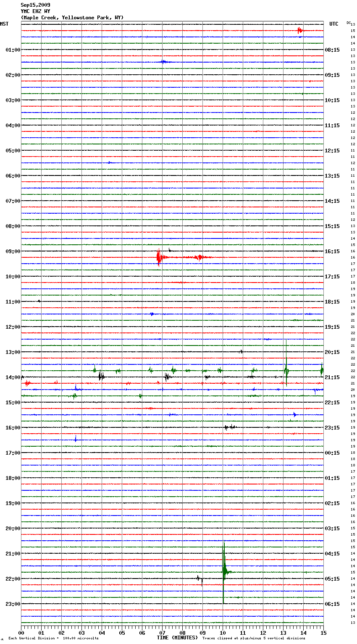Click the 06:15 UTC time label

coord(332,604)
